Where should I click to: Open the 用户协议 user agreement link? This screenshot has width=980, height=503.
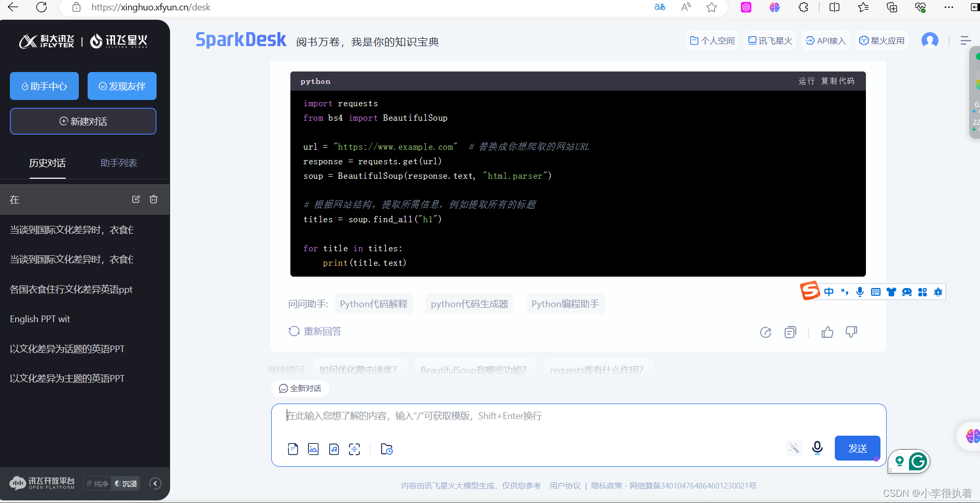click(x=565, y=486)
